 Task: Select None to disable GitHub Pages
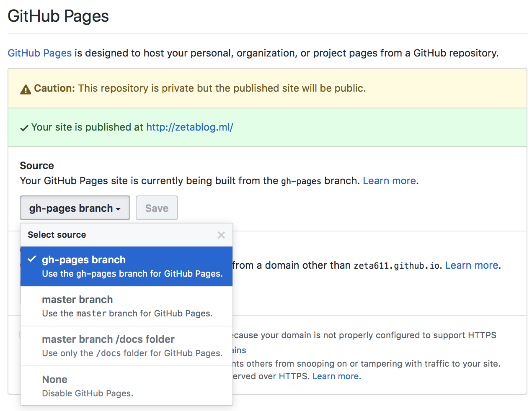point(127,386)
